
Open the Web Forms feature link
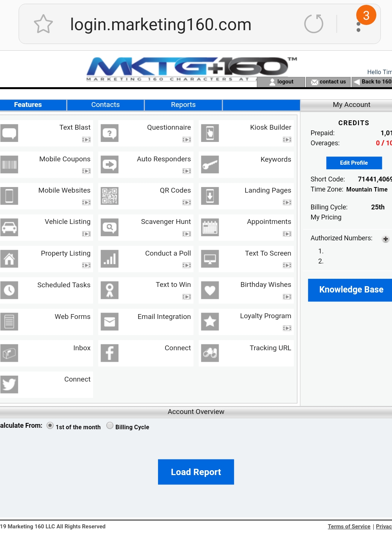tap(73, 317)
